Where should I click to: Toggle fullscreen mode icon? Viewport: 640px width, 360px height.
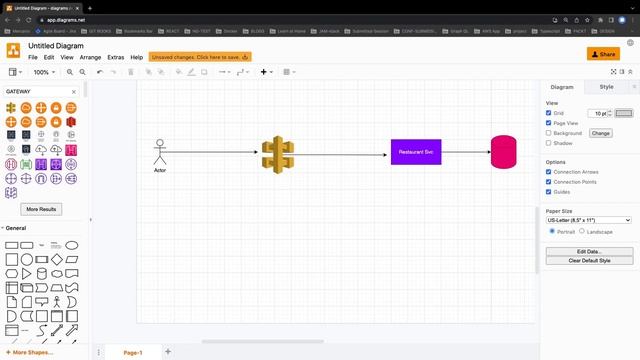click(x=613, y=71)
